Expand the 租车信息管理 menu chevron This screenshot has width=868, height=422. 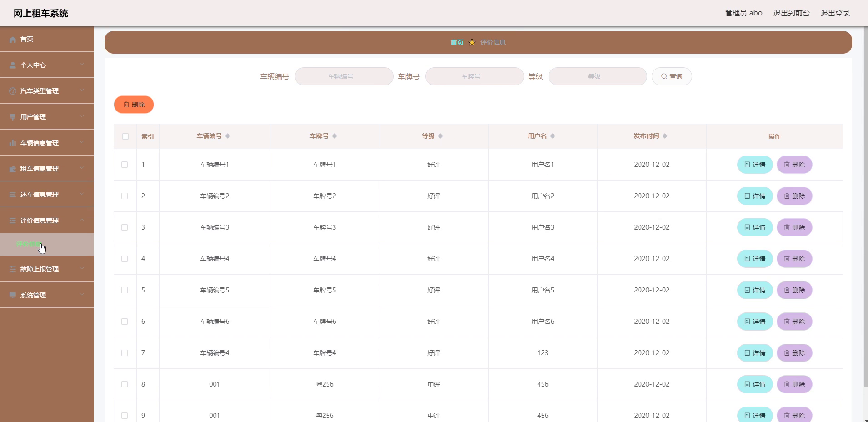pos(82,168)
